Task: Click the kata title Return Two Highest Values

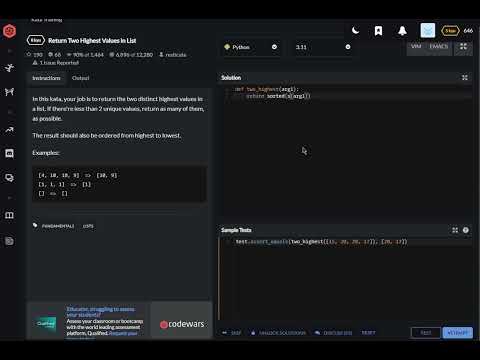Action: tap(92, 41)
